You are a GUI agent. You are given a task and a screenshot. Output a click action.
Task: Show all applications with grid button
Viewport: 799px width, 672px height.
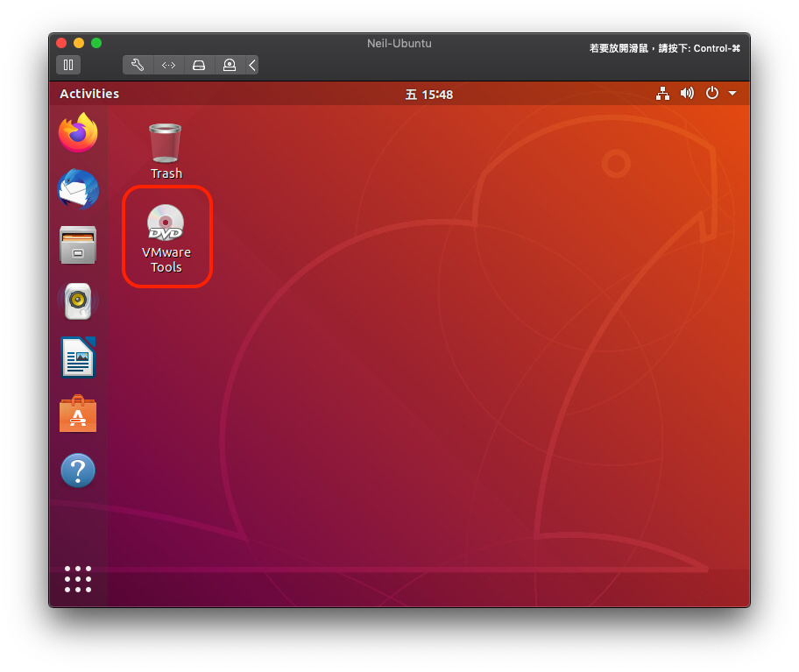[x=78, y=578]
